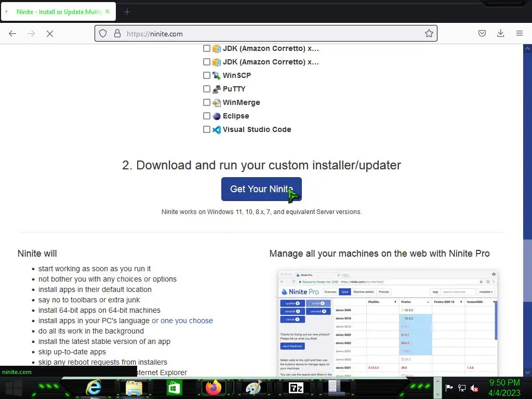The height and width of the screenshot is (399, 532).
Task: Open the network tray icon
Action: (462, 388)
